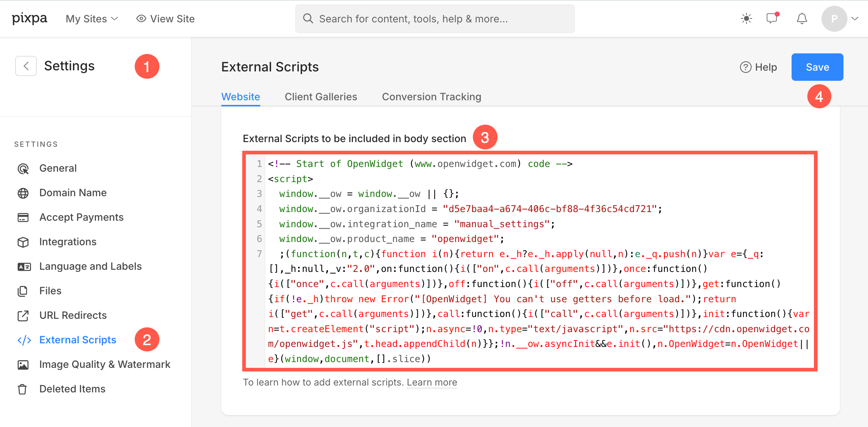Switch to the Client Galleries tab
Viewport: 868px width, 427px height.
click(x=321, y=97)
